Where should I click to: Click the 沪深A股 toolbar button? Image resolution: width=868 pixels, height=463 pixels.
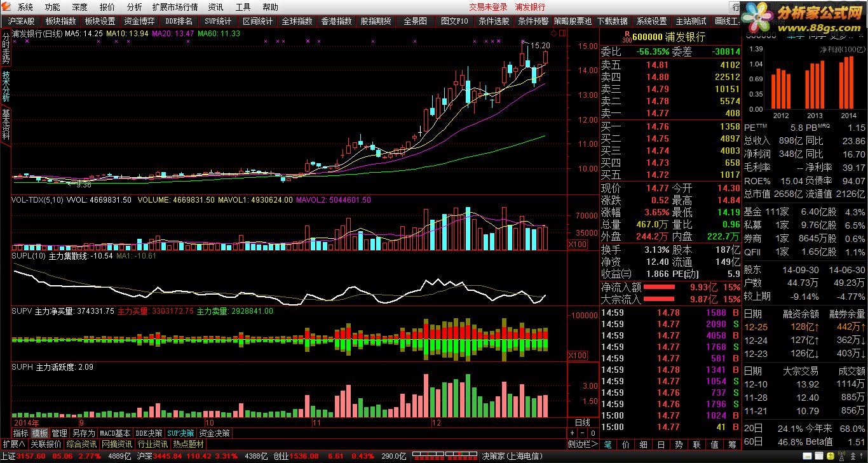(x=22, y=21)
